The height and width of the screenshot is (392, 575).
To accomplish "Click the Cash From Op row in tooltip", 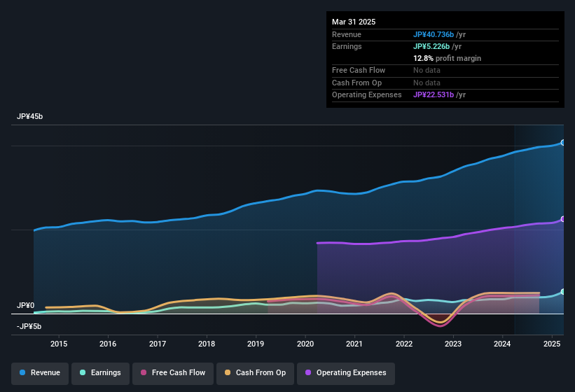I will click(x=445, y=83).
